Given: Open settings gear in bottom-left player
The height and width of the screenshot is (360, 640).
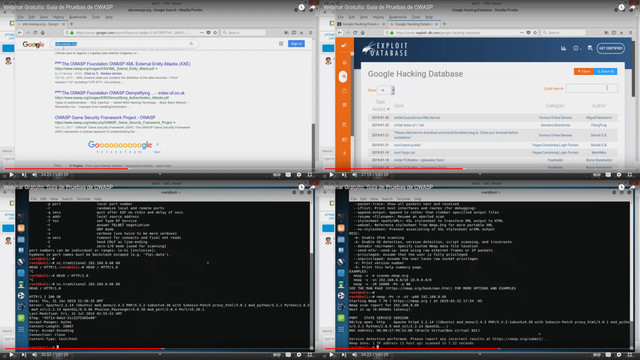Looking at the screenshot, I should (299, 355).
